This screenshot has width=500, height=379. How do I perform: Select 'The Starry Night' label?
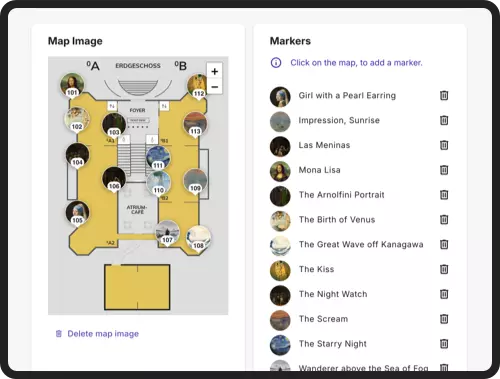[333, 344]
